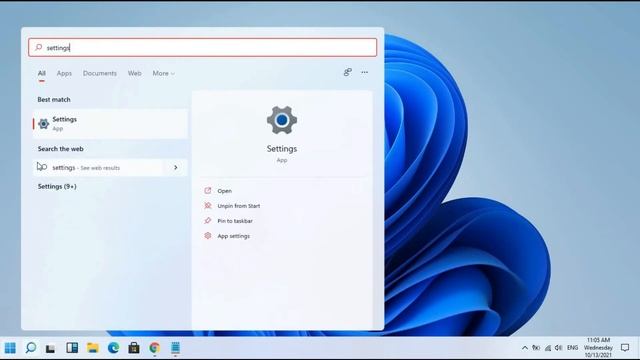
Task: Open the three-dot options menu
Action: (364, 72)
